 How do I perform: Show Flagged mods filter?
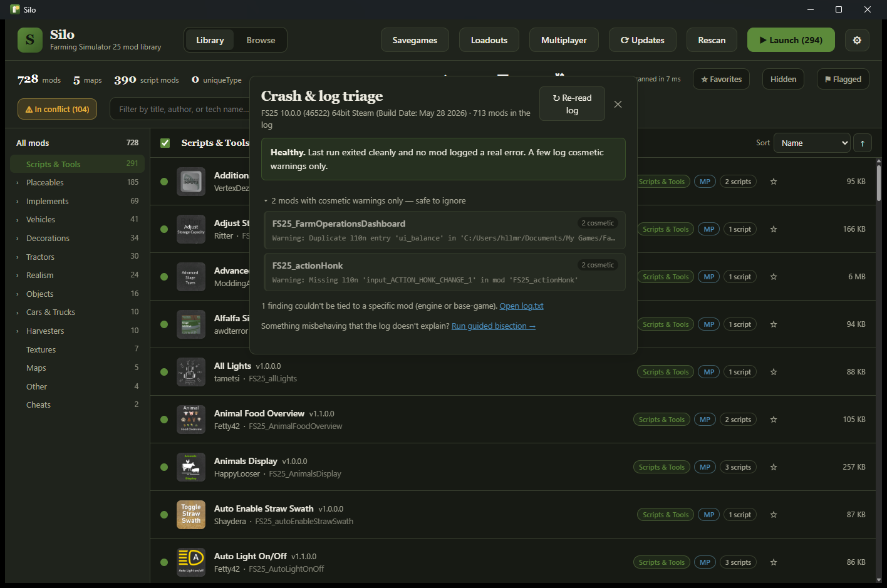coord(843,79)
